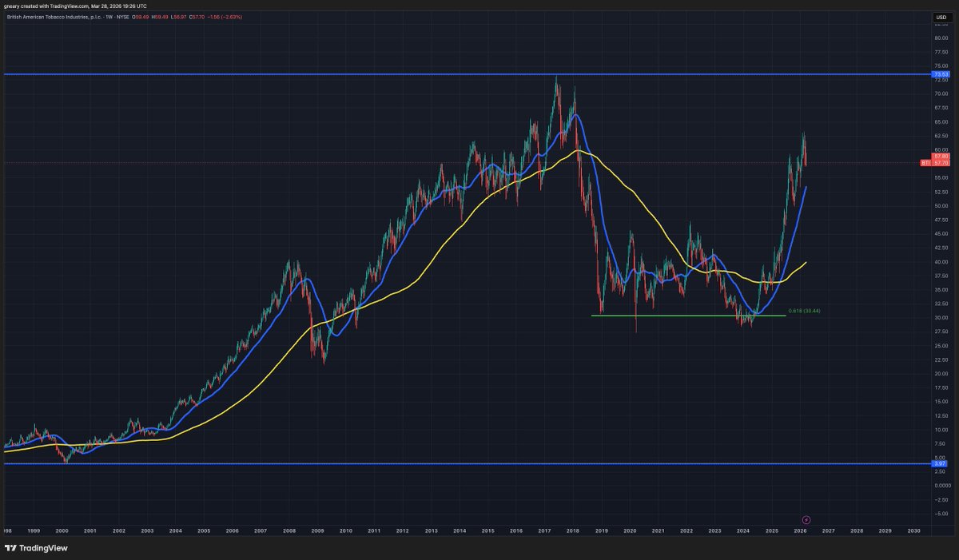The image size is (959, 560).
Task: Click the NYSE exchange label in the legend
Action: (x=123, y=17)
